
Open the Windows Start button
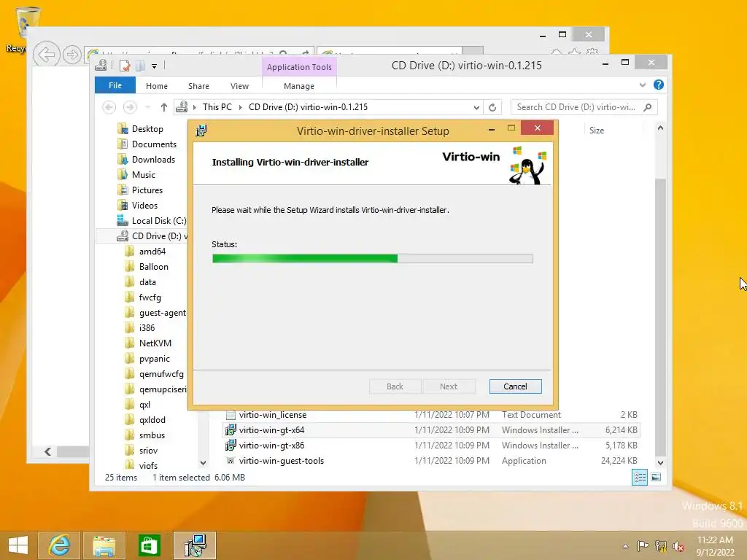pos(18,545)
